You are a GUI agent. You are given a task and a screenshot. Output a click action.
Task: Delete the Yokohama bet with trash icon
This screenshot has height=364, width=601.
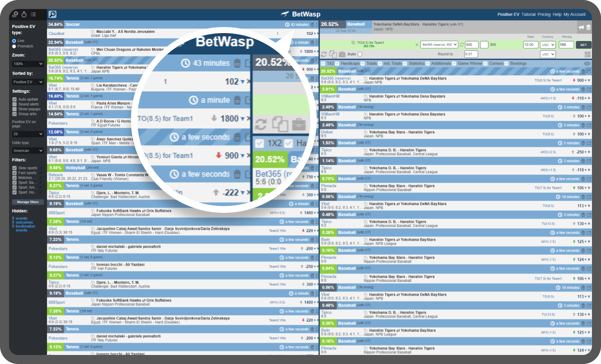pos(588,27)
